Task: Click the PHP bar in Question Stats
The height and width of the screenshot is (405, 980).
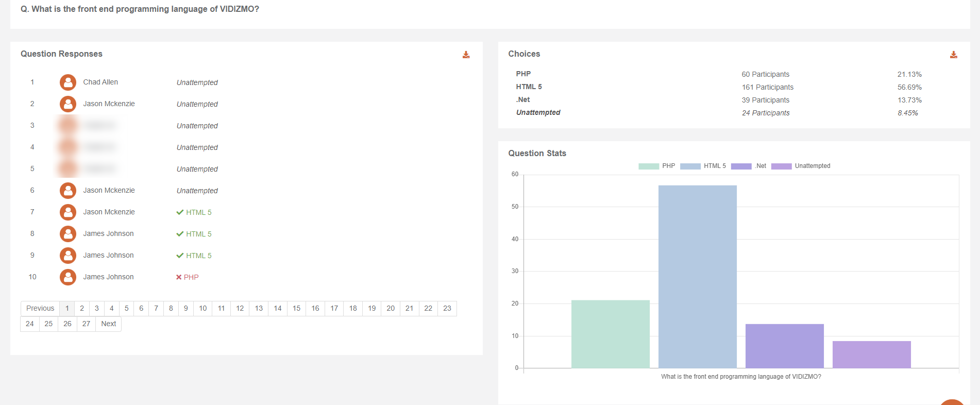Action: [610, 334]
